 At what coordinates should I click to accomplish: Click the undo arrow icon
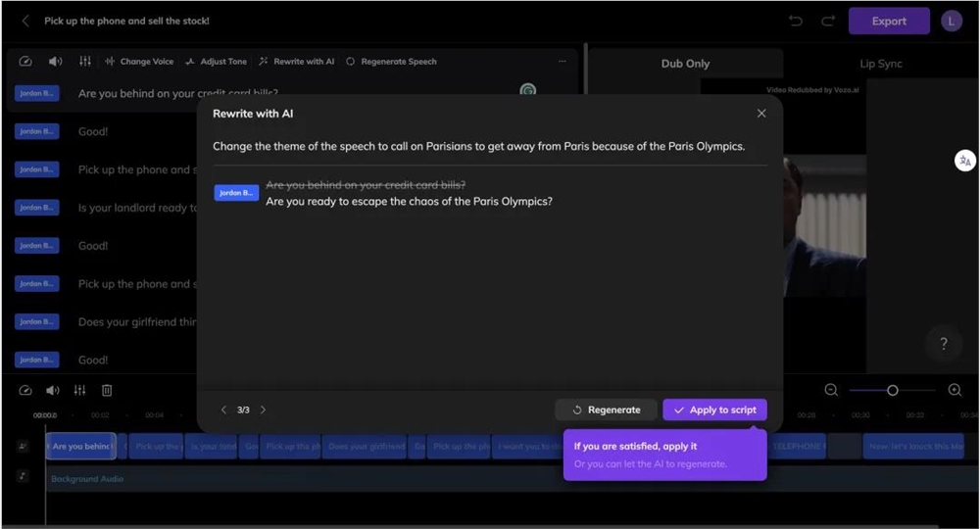(x=796, y=21)
